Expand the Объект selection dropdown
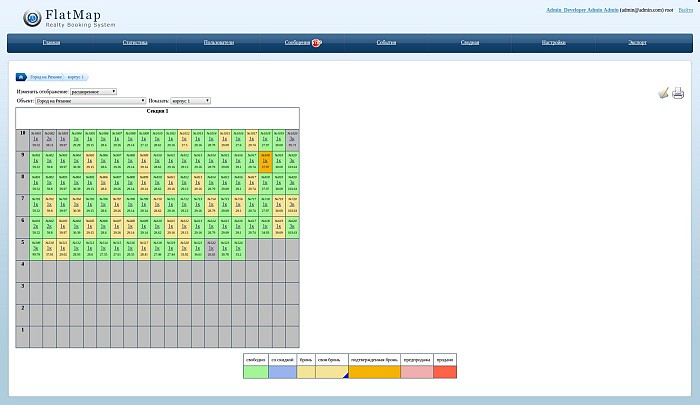Viewport: 700px width, 405px height. click(90, 100)
